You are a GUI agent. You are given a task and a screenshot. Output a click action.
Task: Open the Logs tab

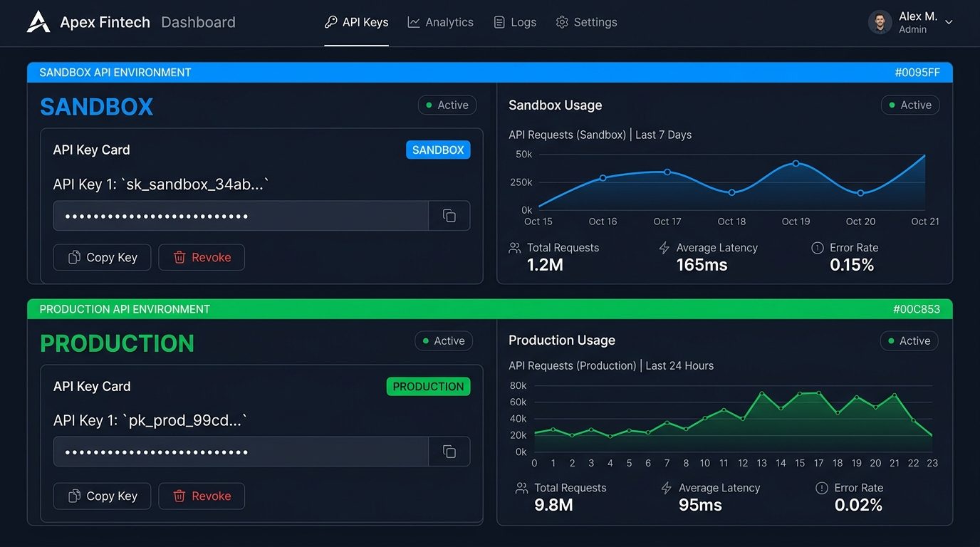coord(515,22)
